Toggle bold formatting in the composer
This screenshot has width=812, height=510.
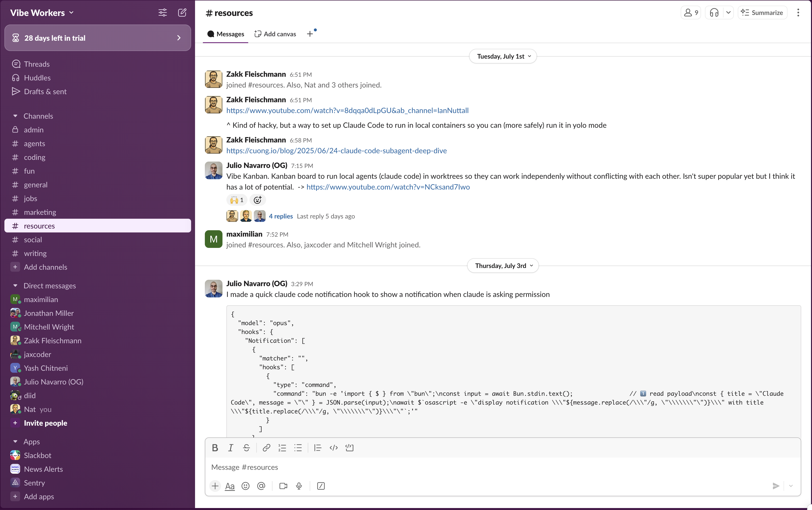click(x=215, y=448)
